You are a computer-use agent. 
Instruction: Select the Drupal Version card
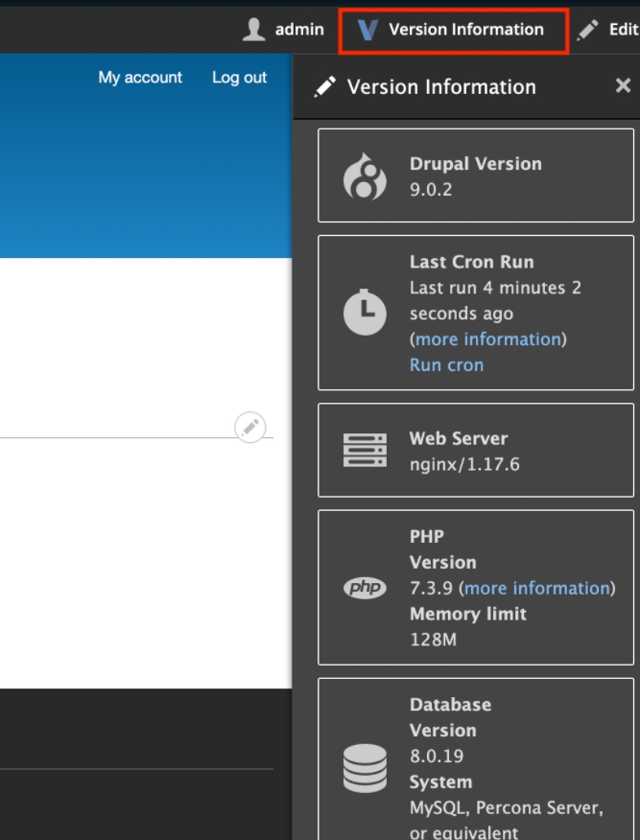click(476, 175)
